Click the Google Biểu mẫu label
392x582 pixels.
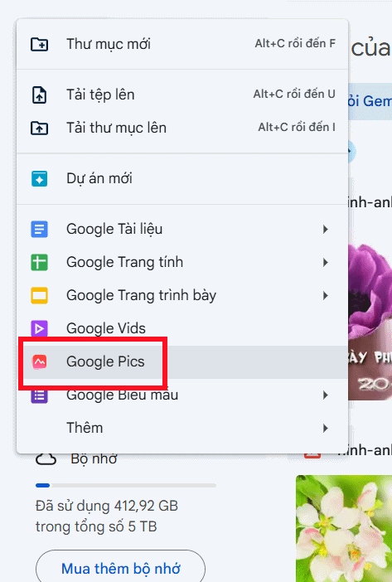[x=122, y=395]
